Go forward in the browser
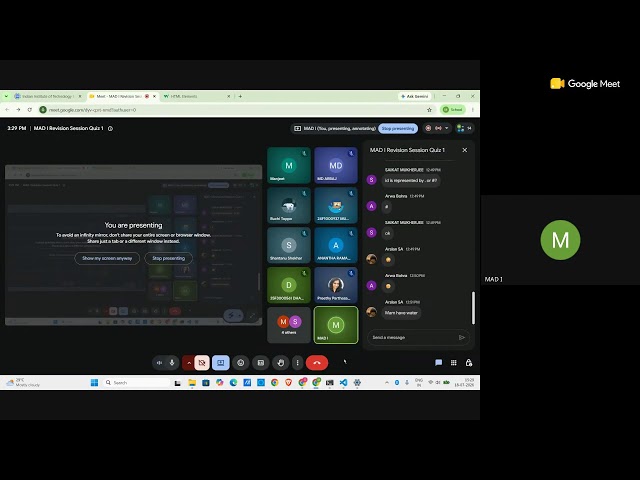Viewport: 640px width, 480px height. point(18,109)
